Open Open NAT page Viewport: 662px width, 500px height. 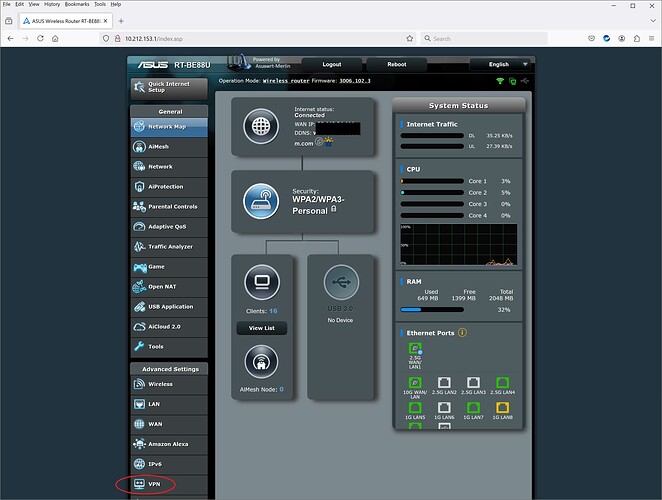click(x=169, y=286)
